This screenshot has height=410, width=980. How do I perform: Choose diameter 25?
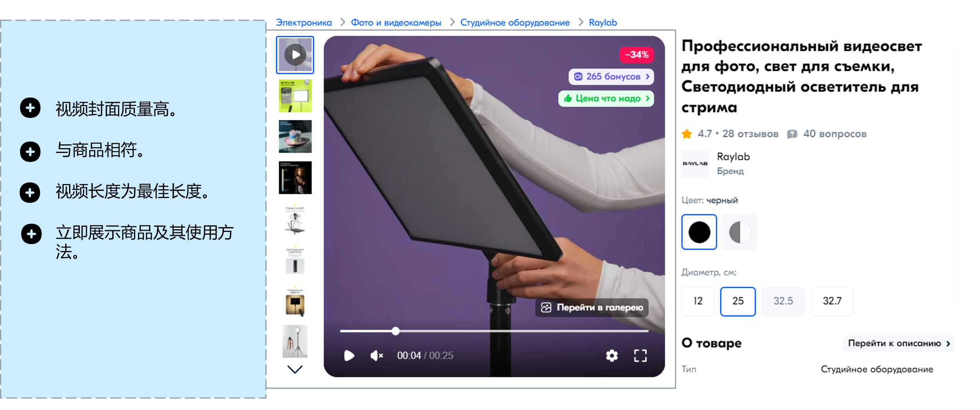[737, 302]
